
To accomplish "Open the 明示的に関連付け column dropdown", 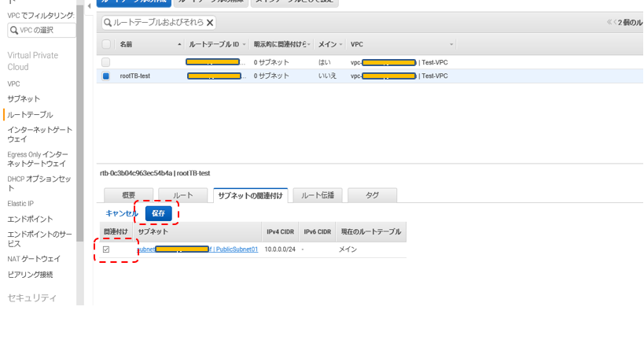I will coord(309,44).
